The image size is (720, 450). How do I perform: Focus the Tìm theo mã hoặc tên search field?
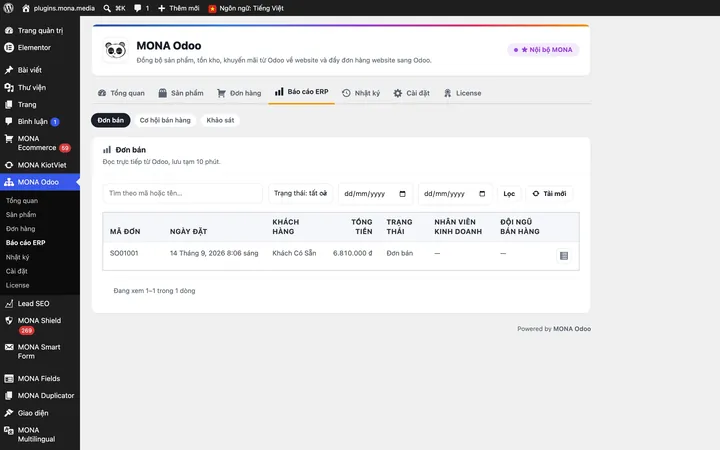click(x=183, y=193)
